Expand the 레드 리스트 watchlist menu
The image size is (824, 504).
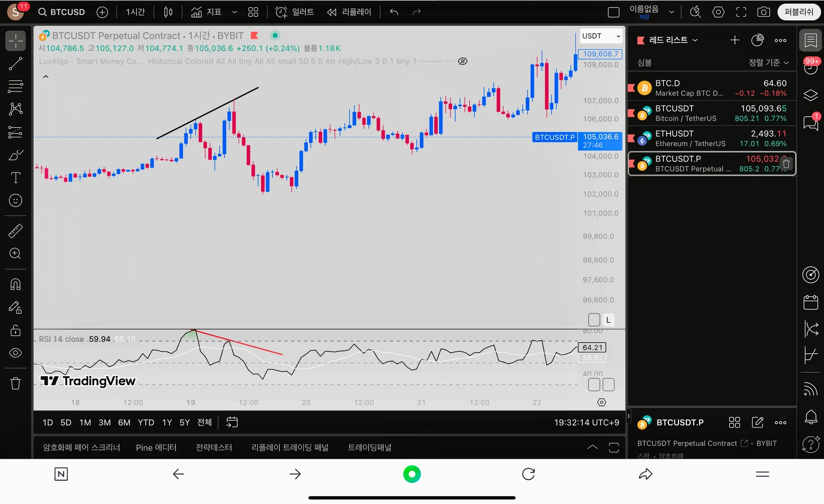(x=673, y=40)
